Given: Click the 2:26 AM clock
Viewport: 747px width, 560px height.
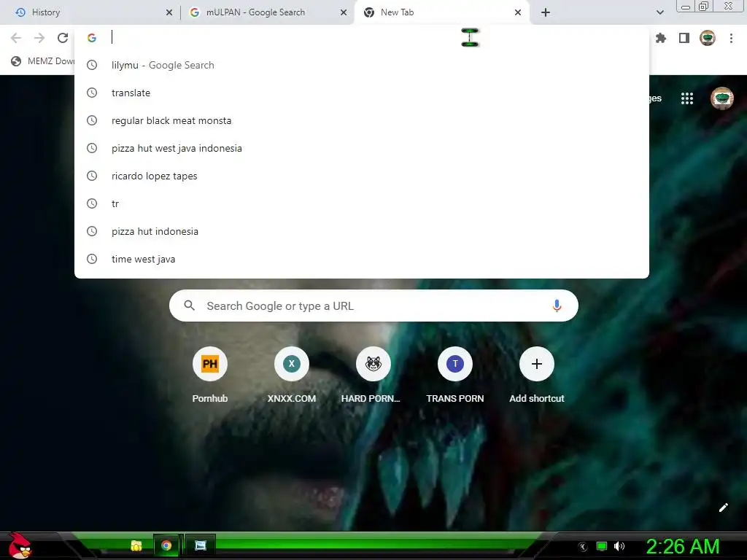Looking at the screenshot, I should [683, 547].
